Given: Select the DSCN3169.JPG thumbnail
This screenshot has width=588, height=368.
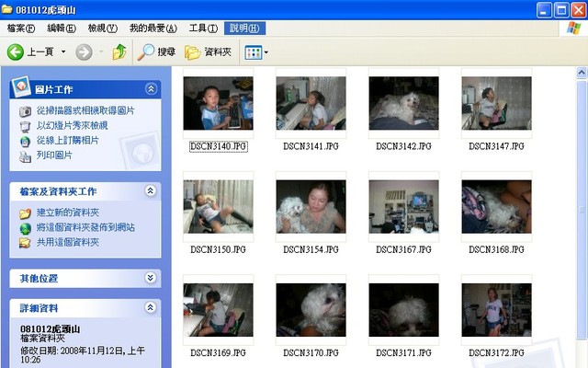Looking at the screenshot, I should click(219, 310).
